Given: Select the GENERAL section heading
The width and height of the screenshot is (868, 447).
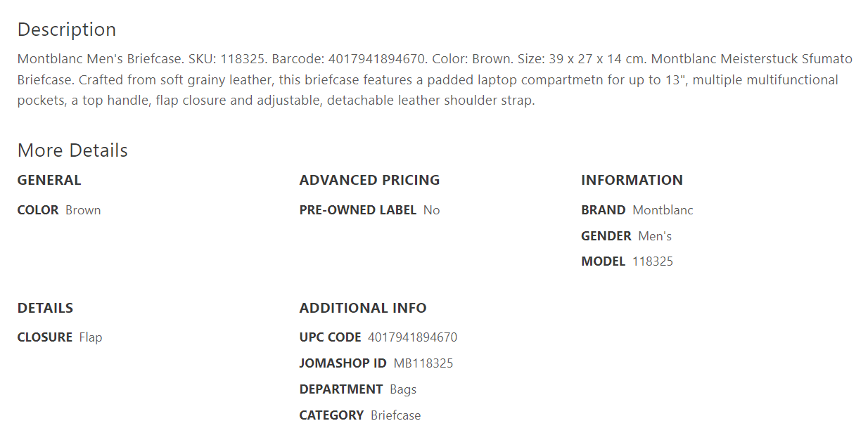Looking at the screenshot, I should click(x=49, y=180).
